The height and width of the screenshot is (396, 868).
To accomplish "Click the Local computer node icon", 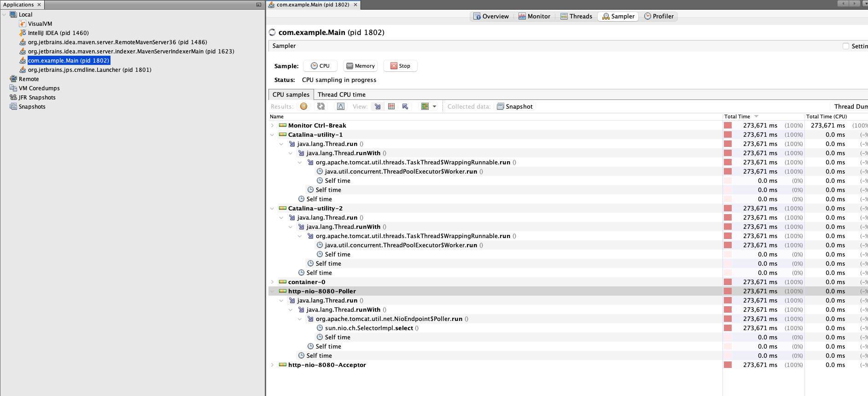I will (13, 14).
